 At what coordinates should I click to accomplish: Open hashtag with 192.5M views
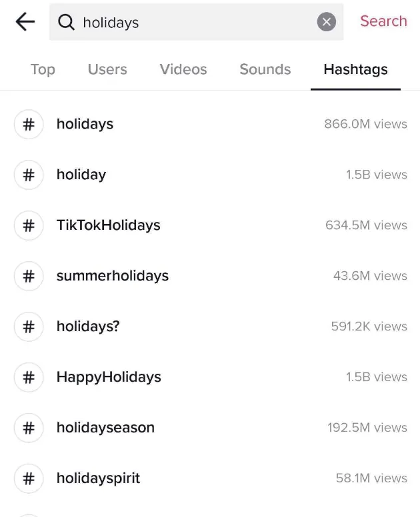(x=210, y=428)
